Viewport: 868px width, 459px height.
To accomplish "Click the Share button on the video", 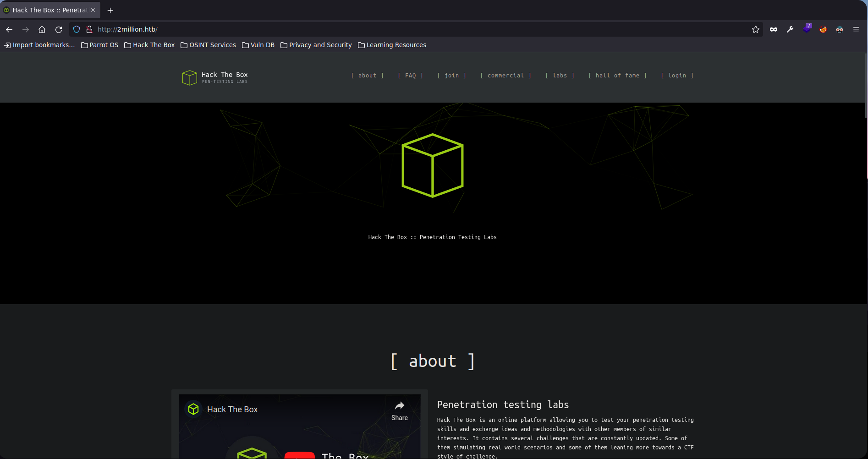I will pos(400,411).
